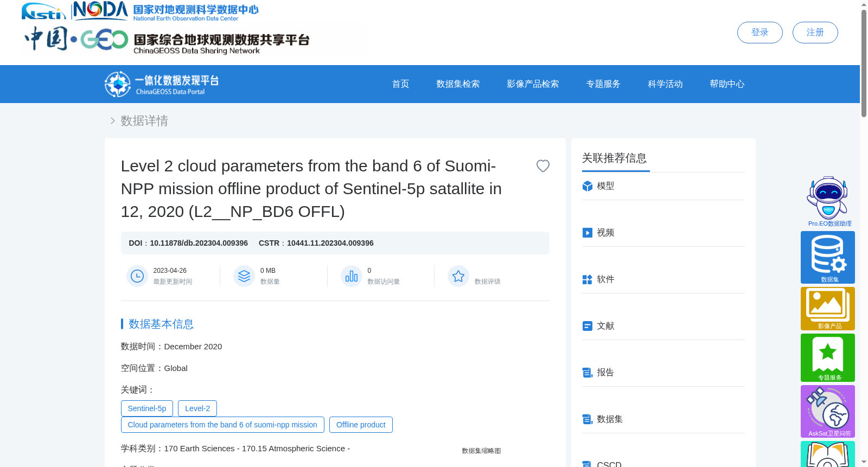Open the 帮助中心 menu item
The width and height of the screenshot is (868, 467).
[x=727, y=84]
